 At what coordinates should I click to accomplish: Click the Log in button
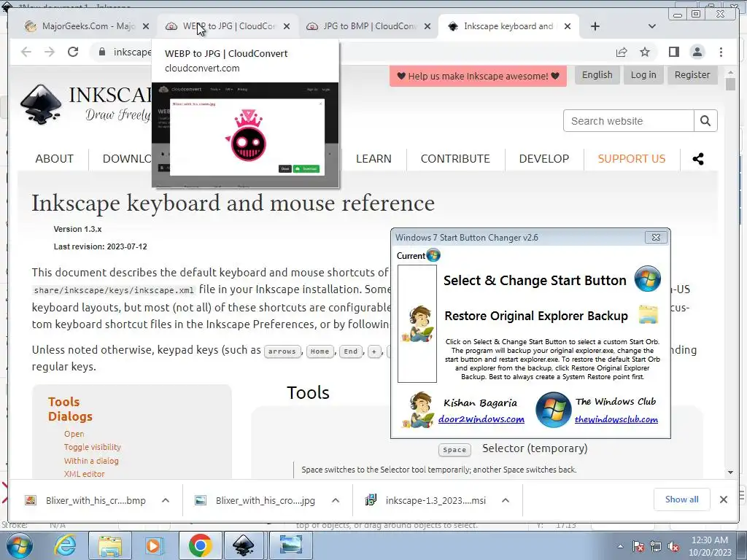tap(643, 75)
